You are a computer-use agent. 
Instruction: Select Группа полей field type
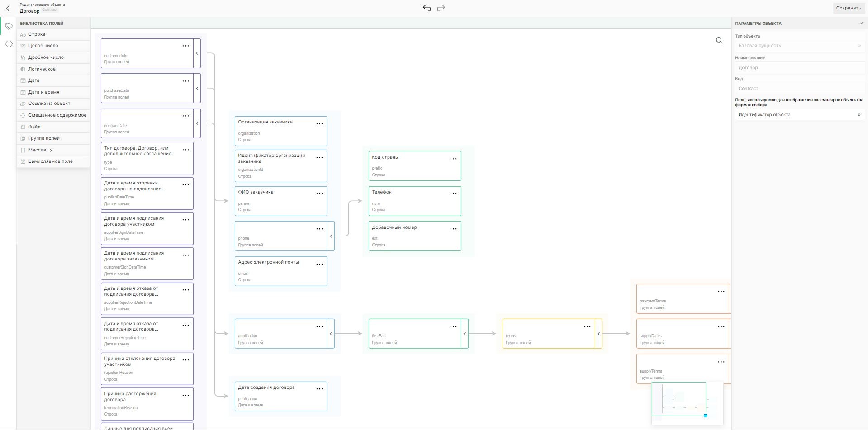pos(53,138)
